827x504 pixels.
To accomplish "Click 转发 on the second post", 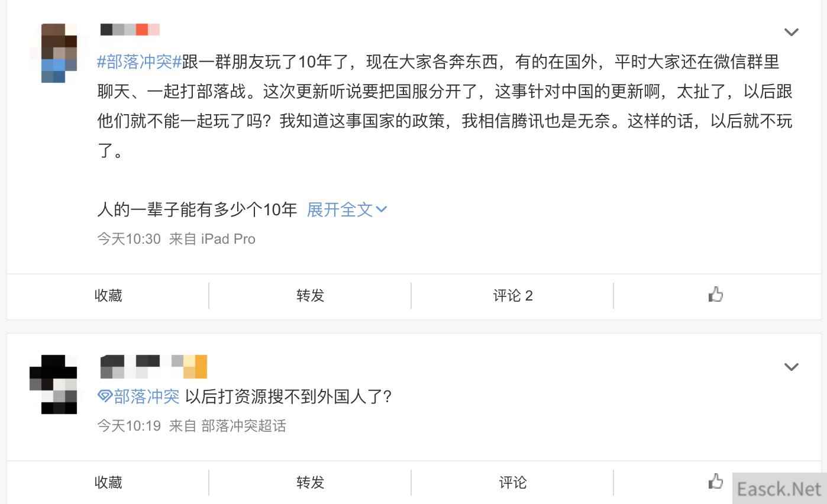I will pos(311,482).
